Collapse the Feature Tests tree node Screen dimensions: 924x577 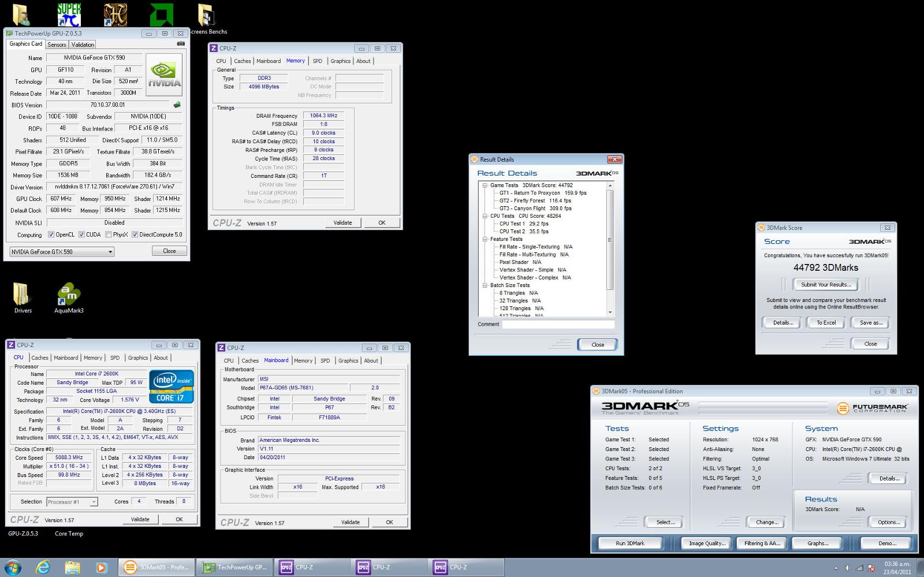[485, 239]
